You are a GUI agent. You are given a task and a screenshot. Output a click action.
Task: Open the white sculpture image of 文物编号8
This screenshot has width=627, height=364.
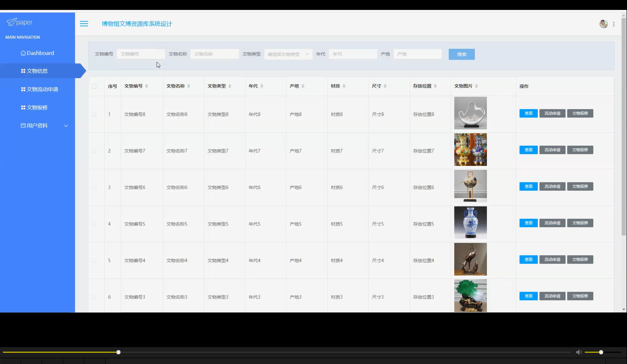[470, 113]
